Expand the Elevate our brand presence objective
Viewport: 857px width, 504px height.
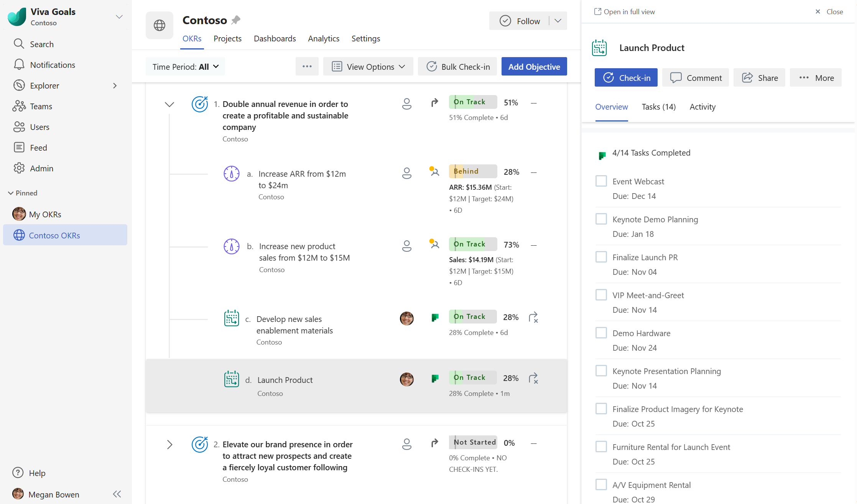[x=169, y=445]
